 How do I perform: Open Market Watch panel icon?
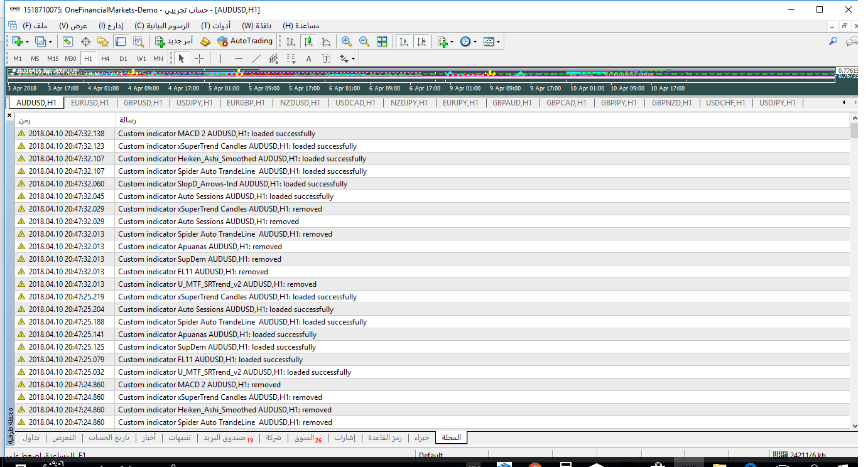pos(67,41)
